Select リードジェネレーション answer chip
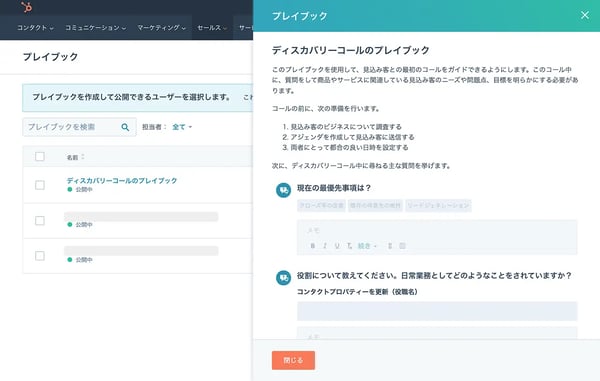Image resolution: width=600 pixels, height=381 pixels. (x=438, y=205)
